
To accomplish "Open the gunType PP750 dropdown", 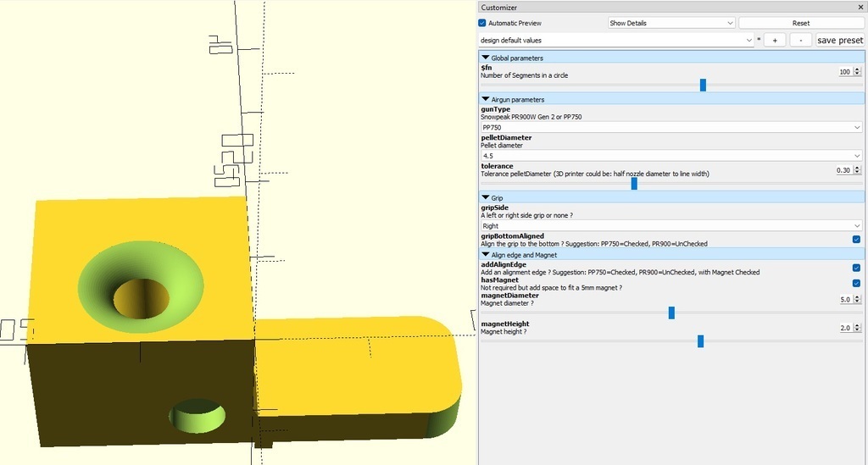I will point(671,127).
